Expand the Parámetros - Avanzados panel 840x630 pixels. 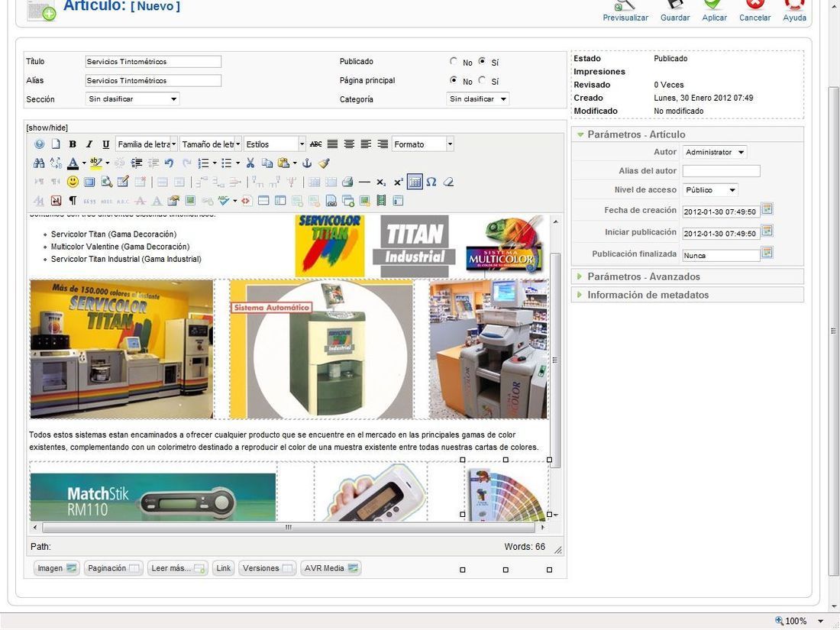687,276
